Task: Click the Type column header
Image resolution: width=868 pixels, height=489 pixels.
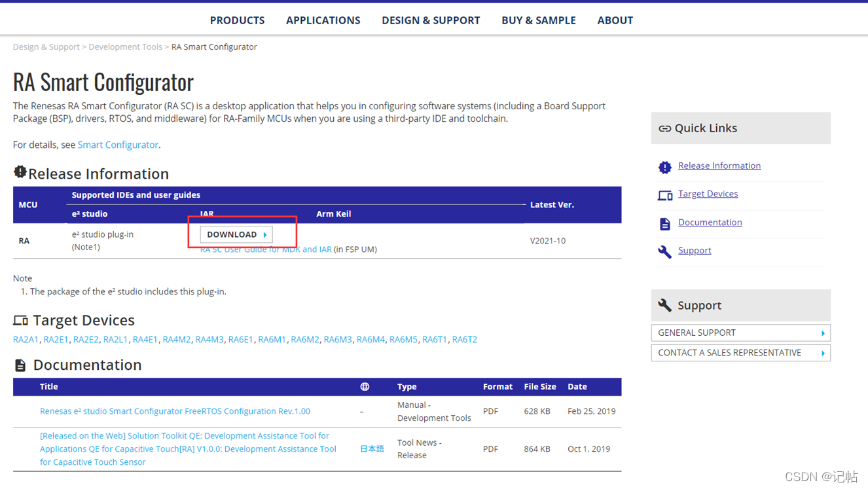Action: tap(407, 387)
